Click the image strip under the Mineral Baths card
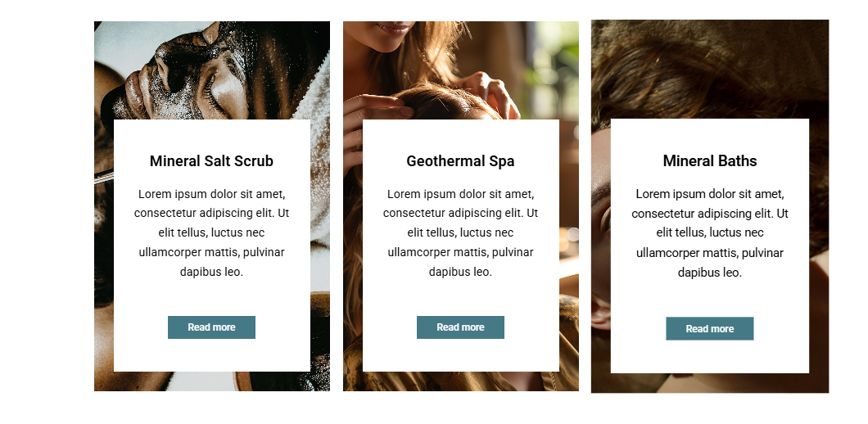Viewport: 868px width, 424px height. click(x=710, y=383)
